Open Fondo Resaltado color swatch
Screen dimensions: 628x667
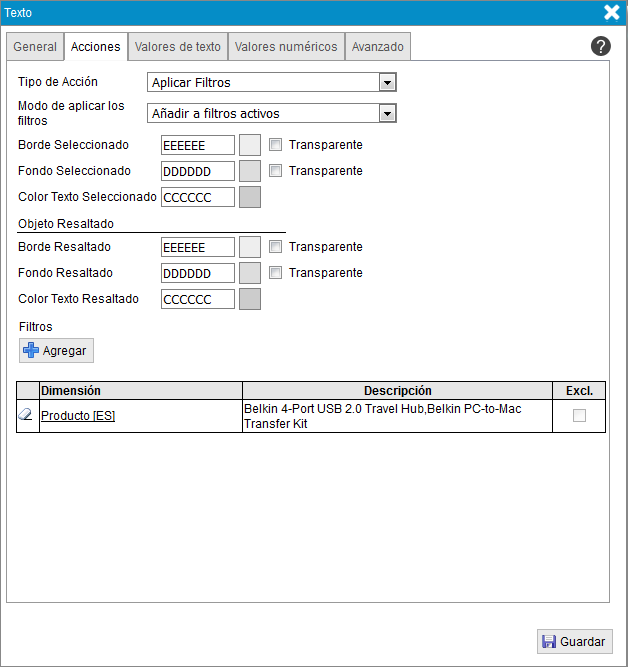point(250,273)
